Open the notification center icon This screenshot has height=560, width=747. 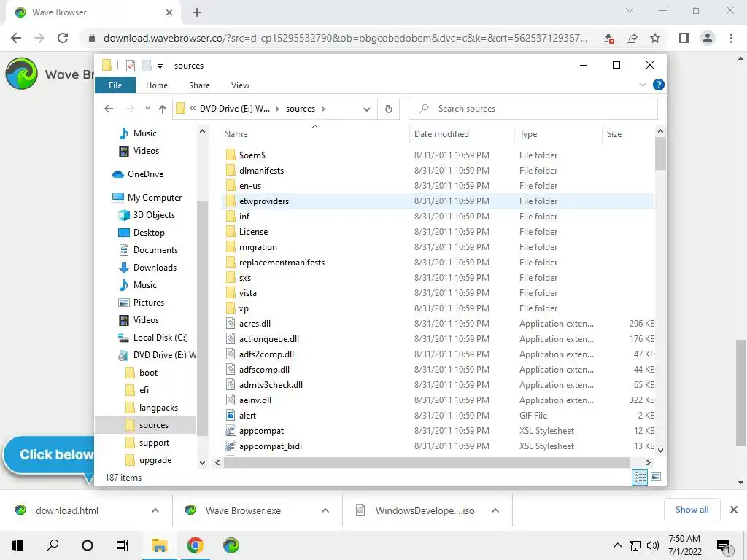[x=724, y=546]
